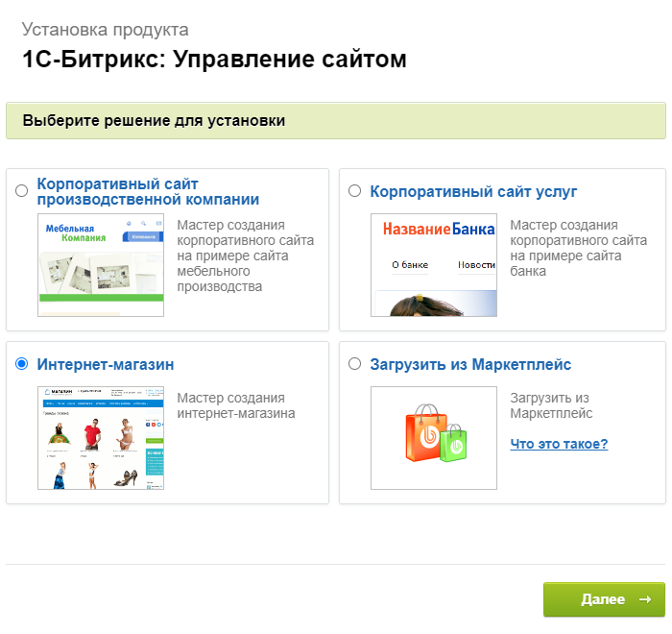
Task: Select the "Загрузить из Маркетплейс" radio button
Action: pos(354,364)
